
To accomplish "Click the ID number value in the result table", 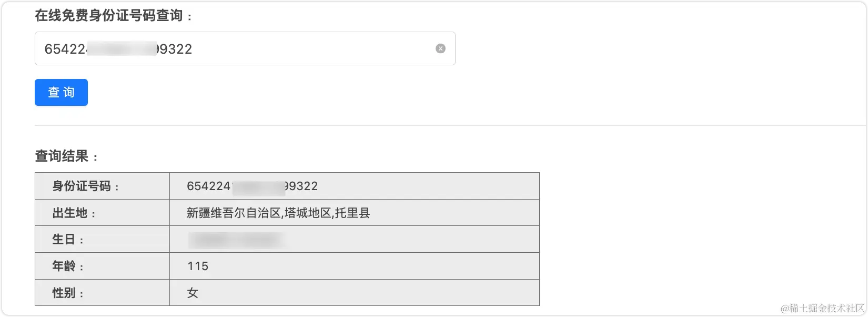I will (x=253, y=185).
